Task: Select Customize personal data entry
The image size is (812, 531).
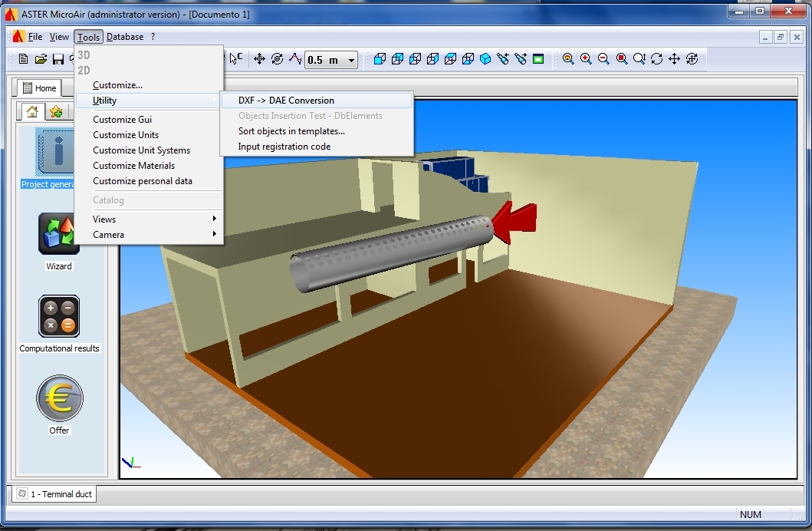Action: (150, 181)
